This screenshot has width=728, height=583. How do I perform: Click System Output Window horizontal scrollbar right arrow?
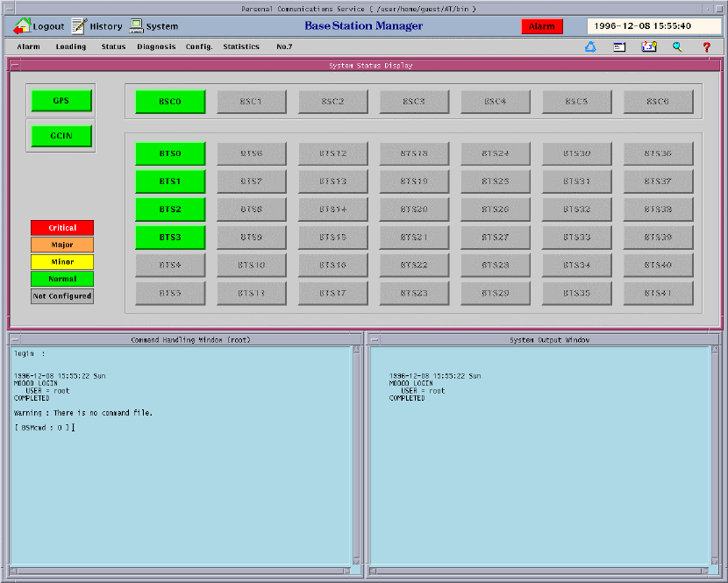[705, 571]
